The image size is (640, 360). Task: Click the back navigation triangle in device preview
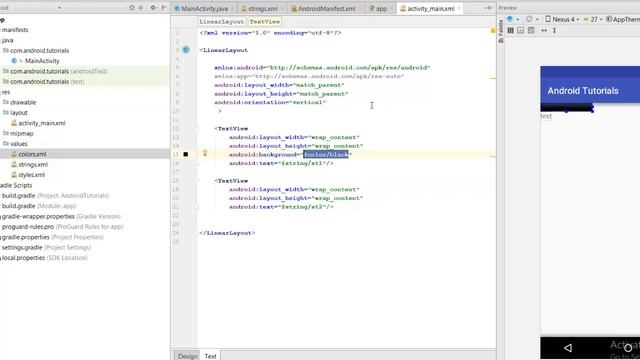pyautogui.click(x=568, y=348)
